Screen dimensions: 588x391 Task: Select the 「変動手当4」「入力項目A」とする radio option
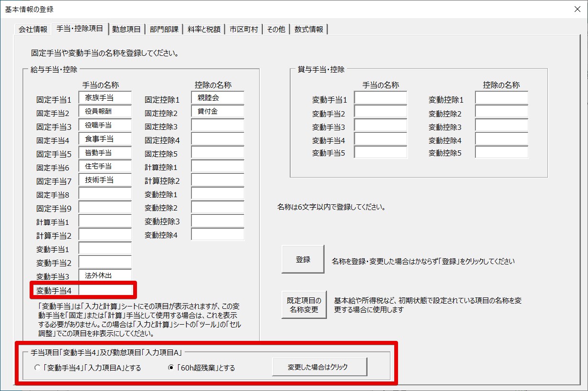click(x=38, y=368)
